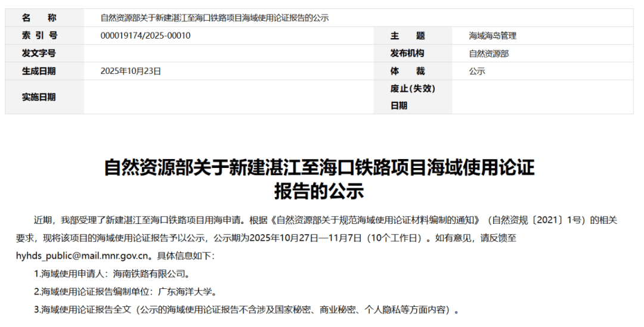Click the 名称 label cell
The height and width of the screenshot is (327, 644).
click(x=39, y=18)
